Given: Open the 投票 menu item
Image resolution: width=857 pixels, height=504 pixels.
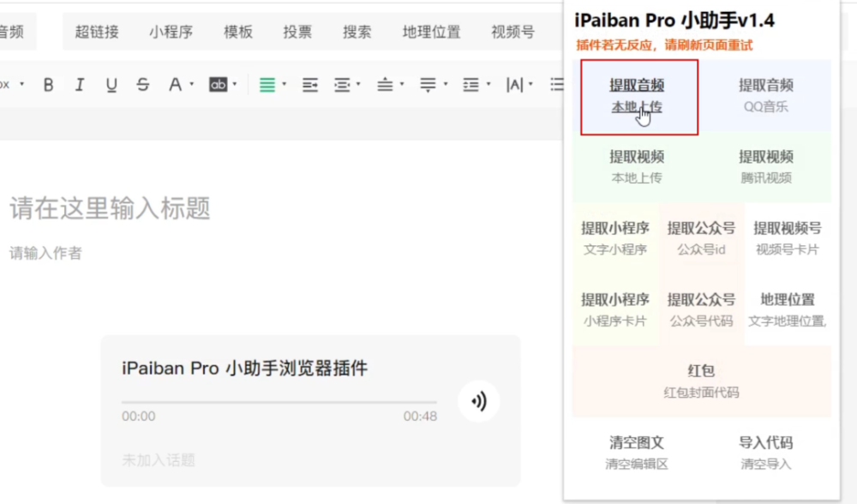Looking at the screenshot, I should tap(297, 33).
